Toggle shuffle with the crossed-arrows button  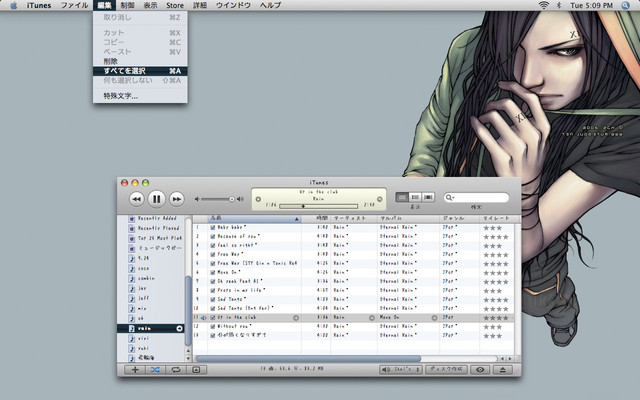click(x=155, y=370)
